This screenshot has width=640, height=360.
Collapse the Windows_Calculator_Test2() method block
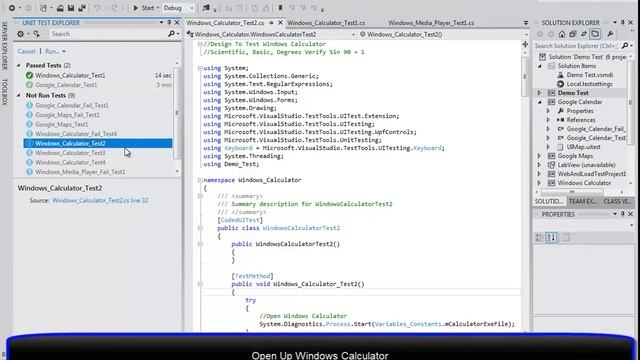(200, 284)
